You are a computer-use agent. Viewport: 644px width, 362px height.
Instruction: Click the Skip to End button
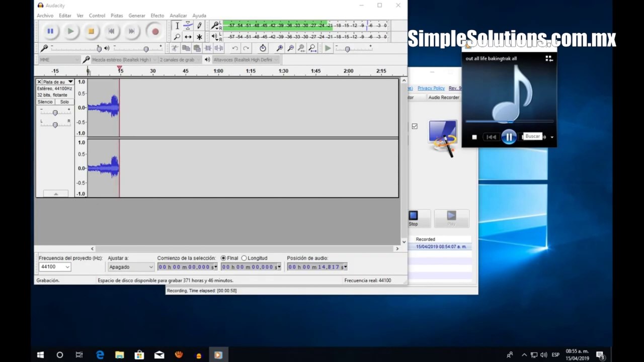coord(131,31)
